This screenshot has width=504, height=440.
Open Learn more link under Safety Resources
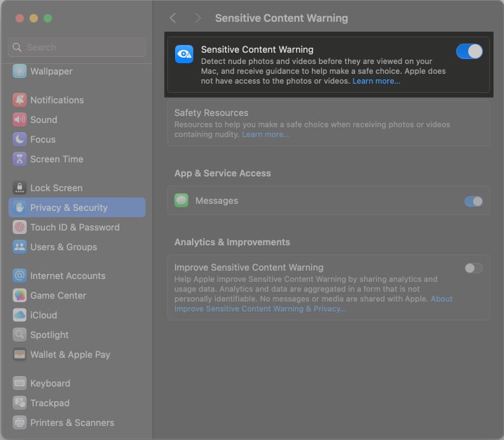pos(266,134)
